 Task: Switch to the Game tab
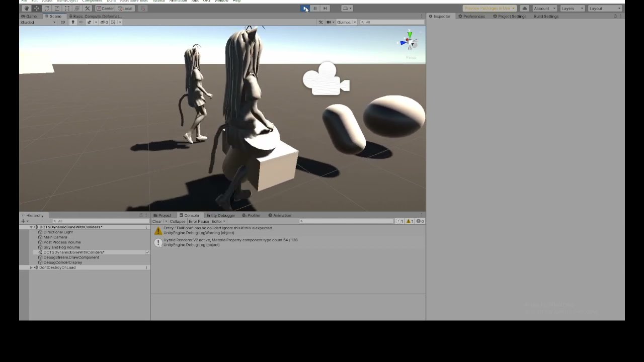coord(29,16)
